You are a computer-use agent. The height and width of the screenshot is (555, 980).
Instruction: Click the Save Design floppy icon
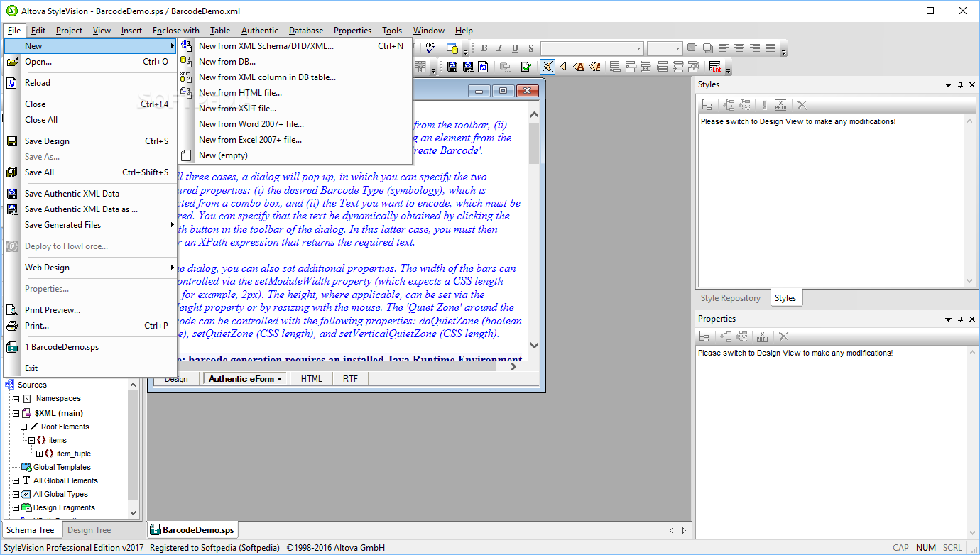(x=12, y=141)
